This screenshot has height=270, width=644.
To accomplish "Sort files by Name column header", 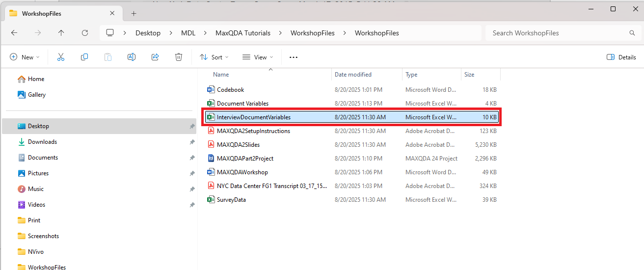I will (221, 75).
